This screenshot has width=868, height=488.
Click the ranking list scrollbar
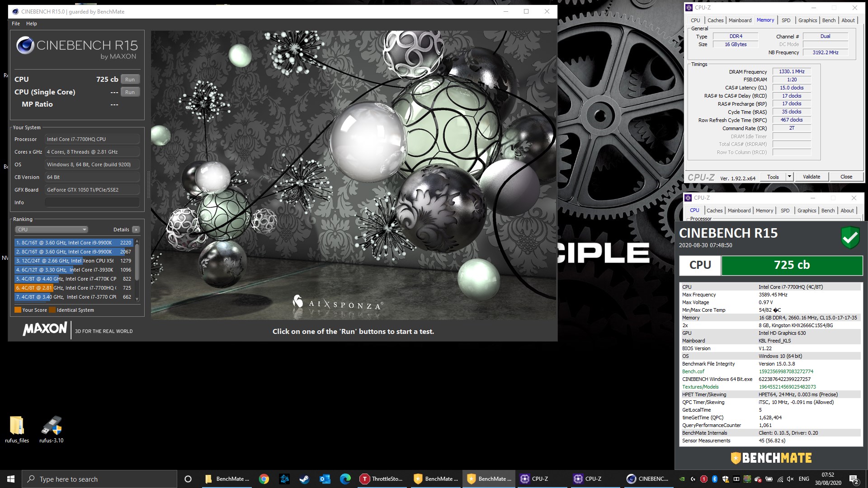pyautogui.click(x=137, y=262)
